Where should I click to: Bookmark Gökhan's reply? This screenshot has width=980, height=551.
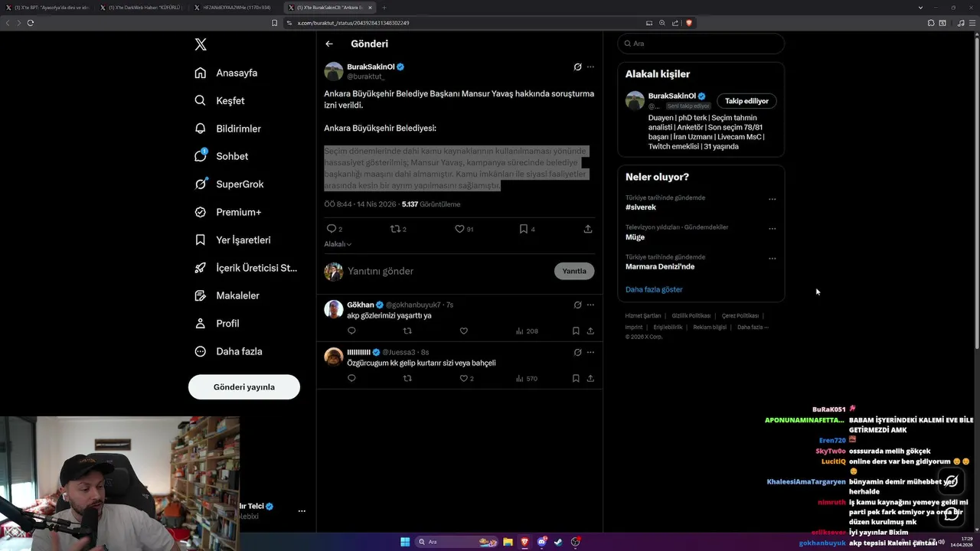click(x=576, y=331)
